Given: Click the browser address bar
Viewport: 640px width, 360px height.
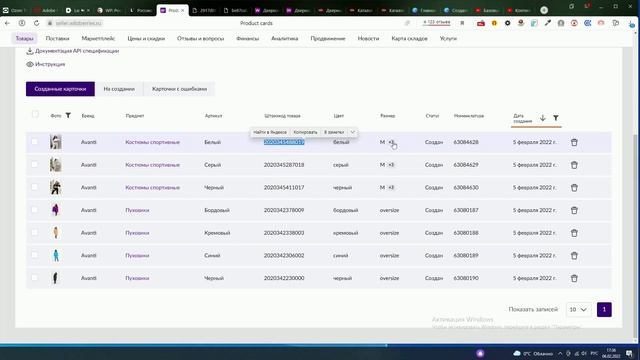Looking at the screenshot, I should click(x=78, y=23).
